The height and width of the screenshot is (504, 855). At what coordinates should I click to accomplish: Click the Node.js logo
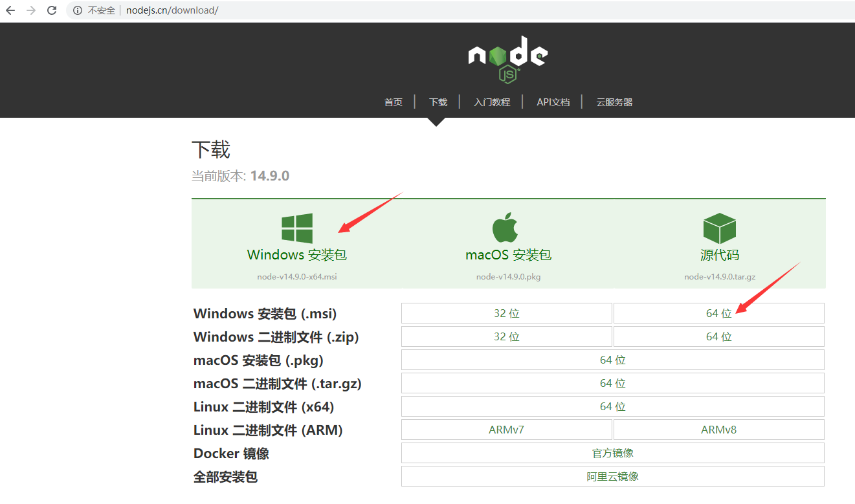[x=508, y=60]
